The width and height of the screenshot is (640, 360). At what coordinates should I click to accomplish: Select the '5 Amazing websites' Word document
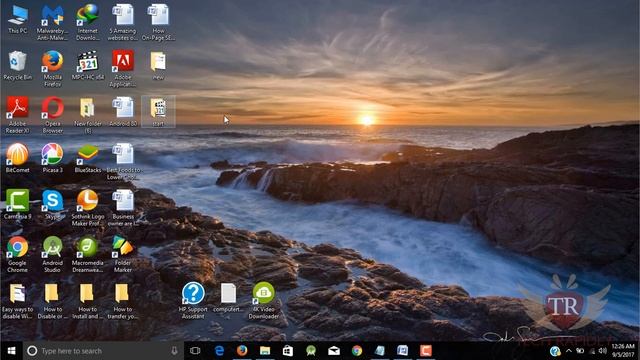[122, 23]
